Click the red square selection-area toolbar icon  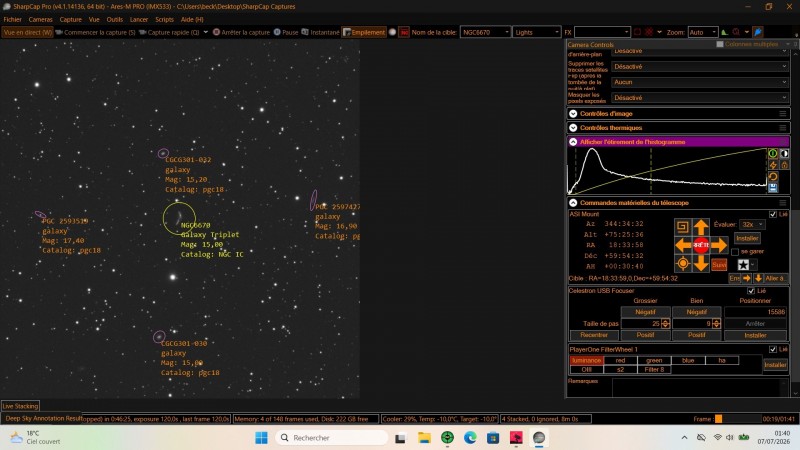(x=637, y=32)
